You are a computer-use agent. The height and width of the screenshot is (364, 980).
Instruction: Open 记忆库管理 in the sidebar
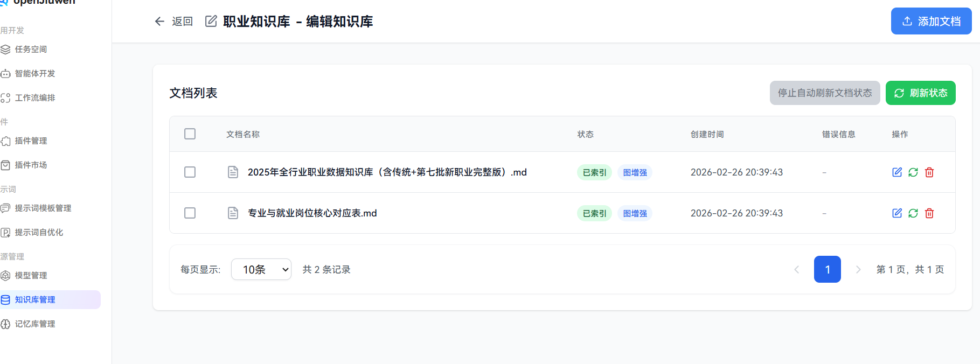click(x=35, y=324)
